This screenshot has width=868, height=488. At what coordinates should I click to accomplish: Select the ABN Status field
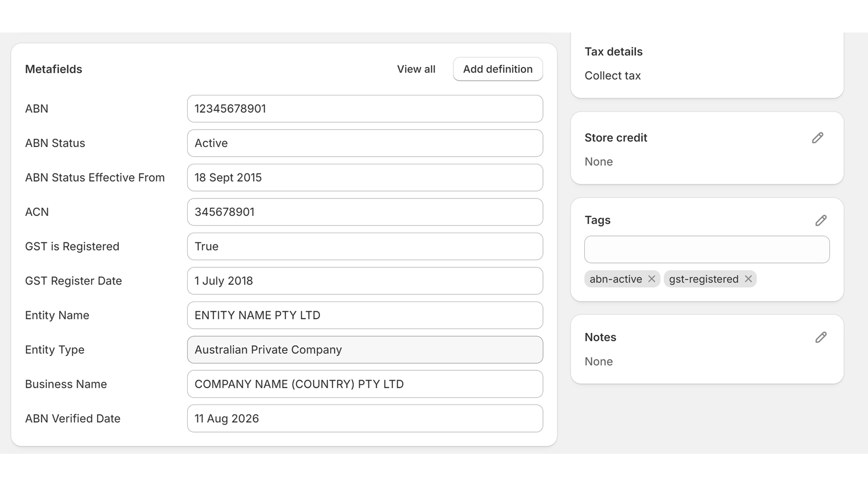point(365,143)
